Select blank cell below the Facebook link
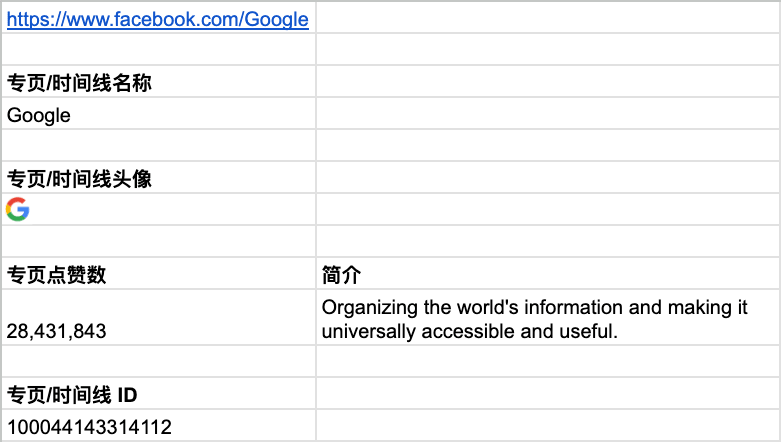This screenshot has width=781, height=442. (158, 49)
